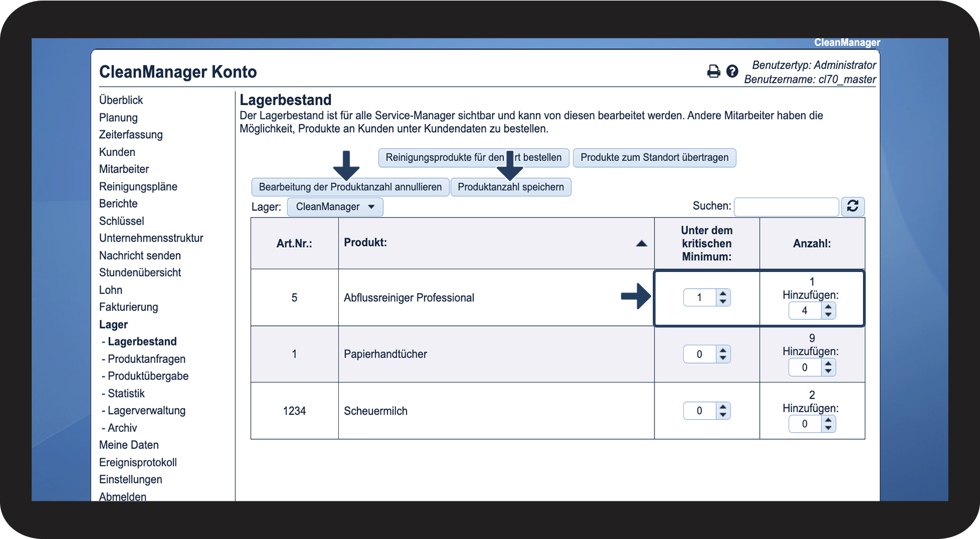Open Statistik in the sidebar
Viewport: 980px width, 539px height.
(126, 394)
